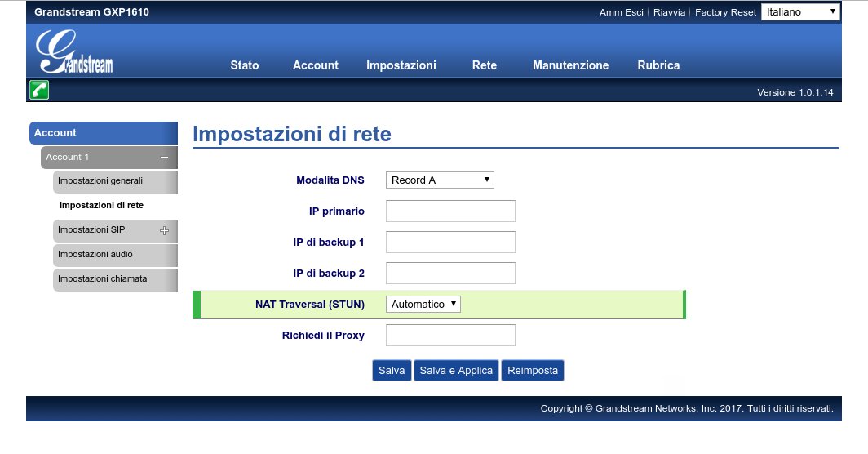Open the NAT Traversal (STUN) dropdown

pos(423,305)
